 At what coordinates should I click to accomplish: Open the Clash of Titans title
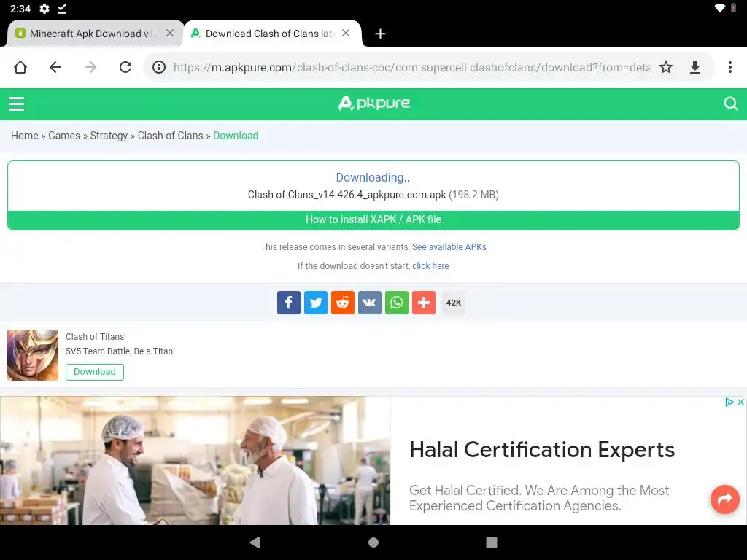pos(95,337)
